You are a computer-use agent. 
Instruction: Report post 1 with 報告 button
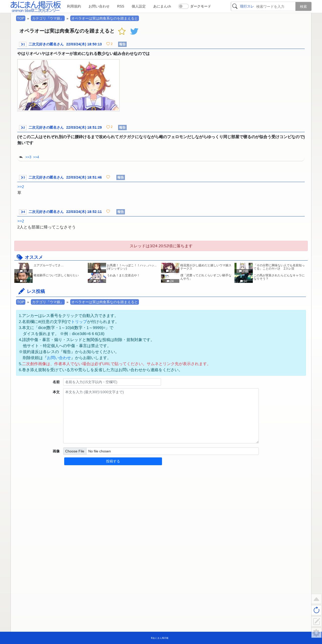coord(122,44)
